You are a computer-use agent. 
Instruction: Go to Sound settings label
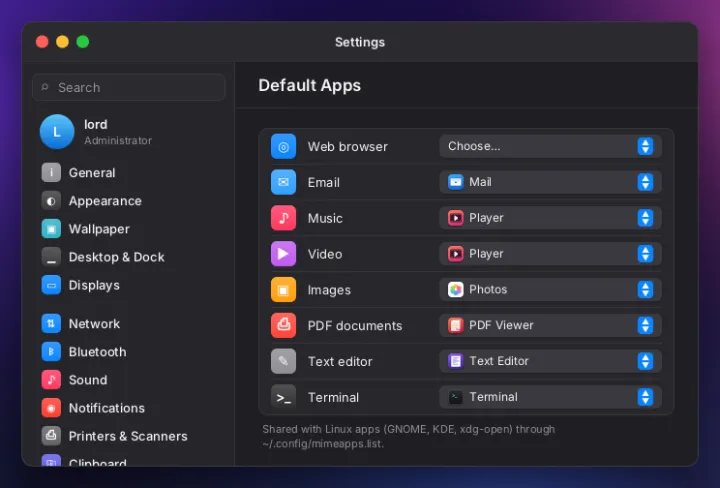(88, 380)
